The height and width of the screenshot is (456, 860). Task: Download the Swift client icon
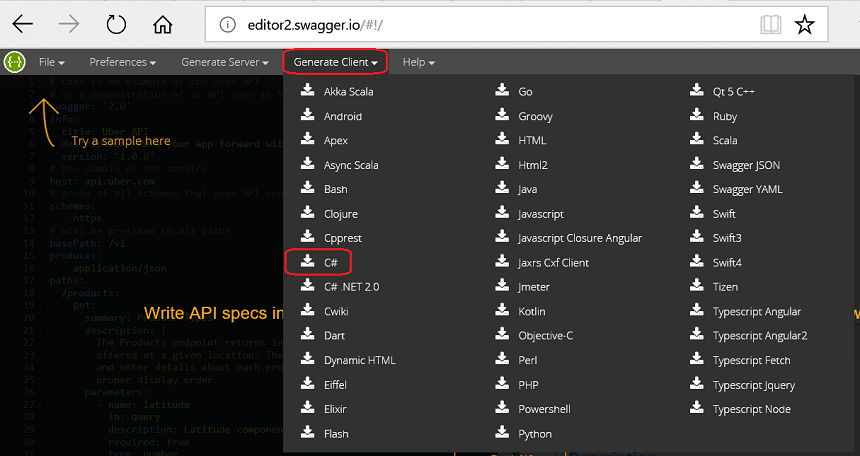(697, 212)
